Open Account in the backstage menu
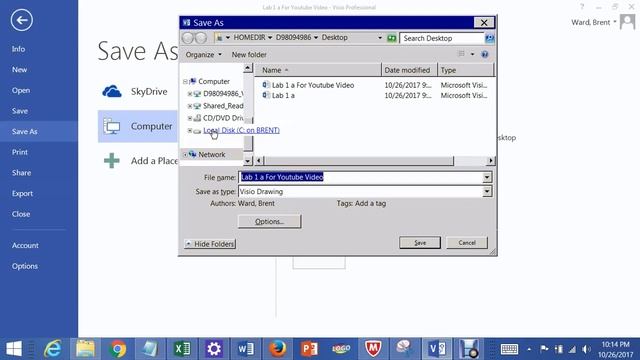 (x=25, y=246)
